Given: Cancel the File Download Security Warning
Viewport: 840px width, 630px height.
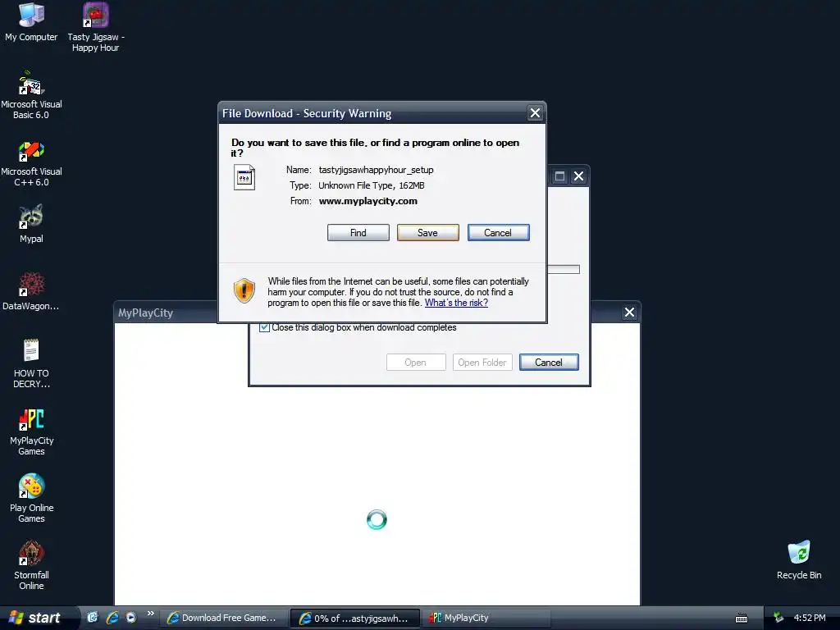Looking at the screenshot, I should click(498, 233).
